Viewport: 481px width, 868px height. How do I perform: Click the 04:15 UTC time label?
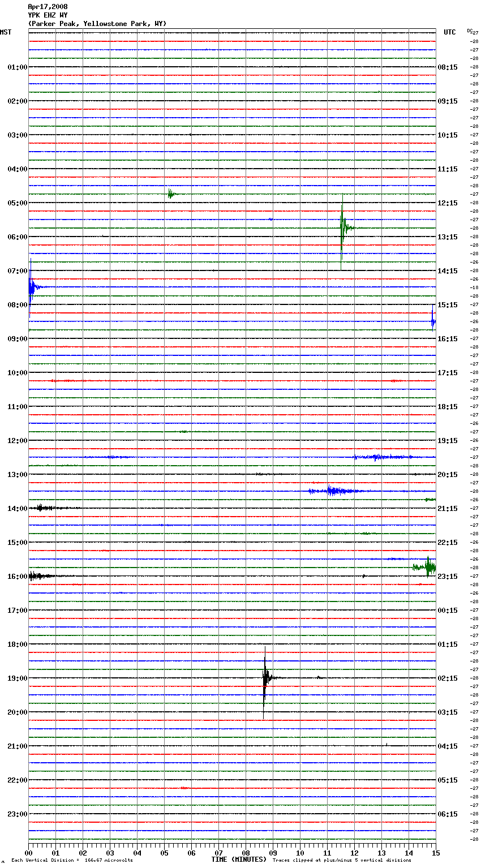(448, 746)
